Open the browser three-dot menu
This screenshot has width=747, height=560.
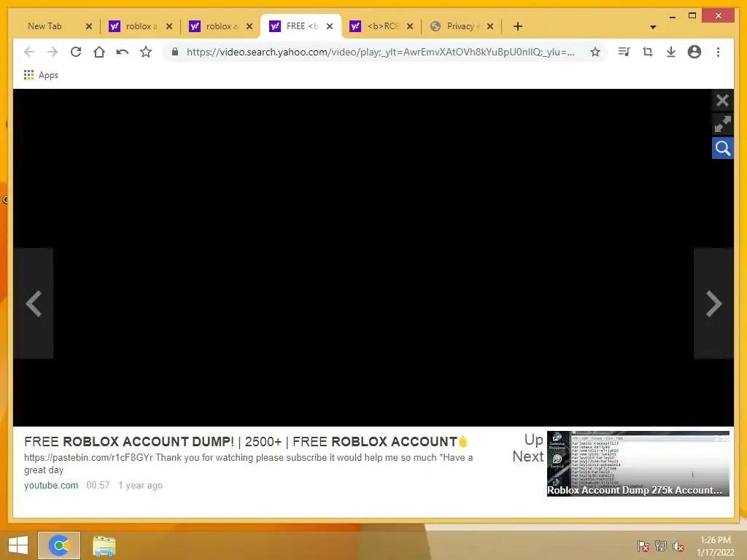718,52
